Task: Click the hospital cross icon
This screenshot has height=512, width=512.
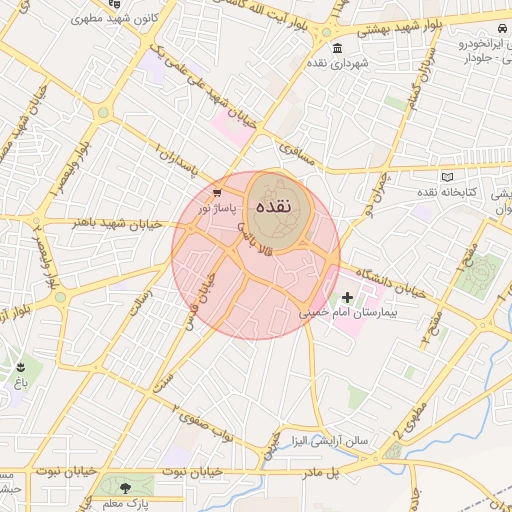Action: pyautogui.click(x=347, y=297)
